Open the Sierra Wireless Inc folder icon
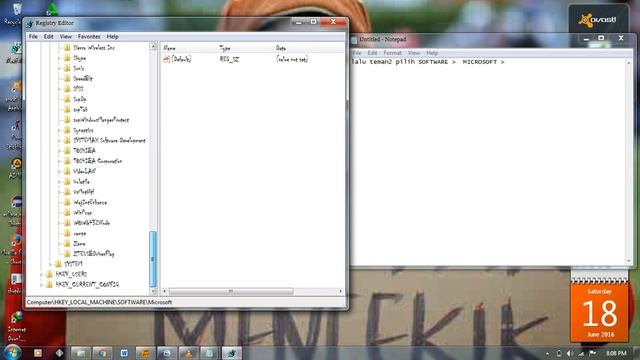Viewport: 640px width, 360px height. [x=67, y=47]
